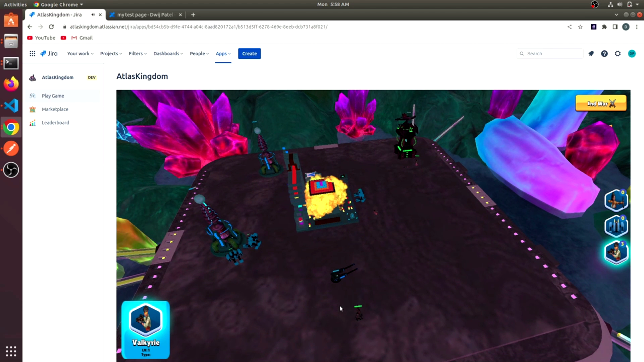
Task: Click the Valkyrie character card
Action: click(146, 330)
